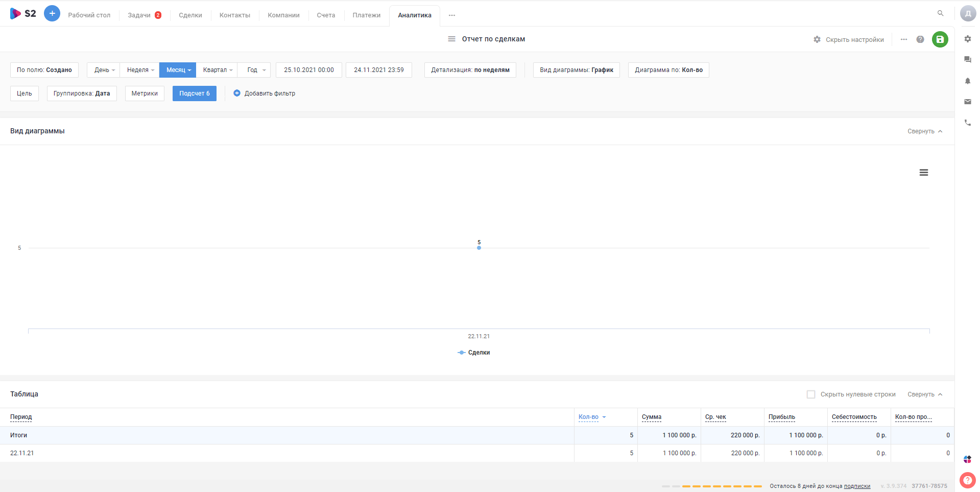Click the colorful apps icon in sidebar
Image resolution: width=980 pixels, height=492 pixels.
968,459
